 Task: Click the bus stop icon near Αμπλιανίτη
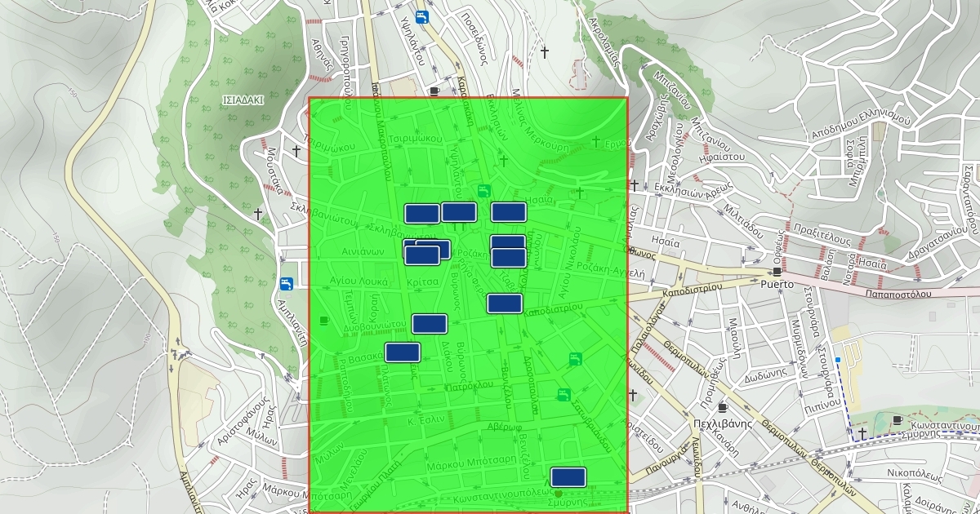287,284
